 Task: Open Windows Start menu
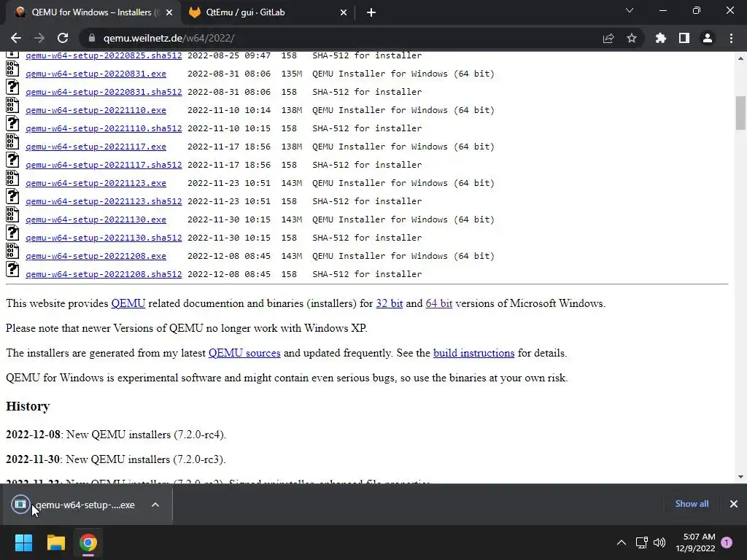point(23,542)
